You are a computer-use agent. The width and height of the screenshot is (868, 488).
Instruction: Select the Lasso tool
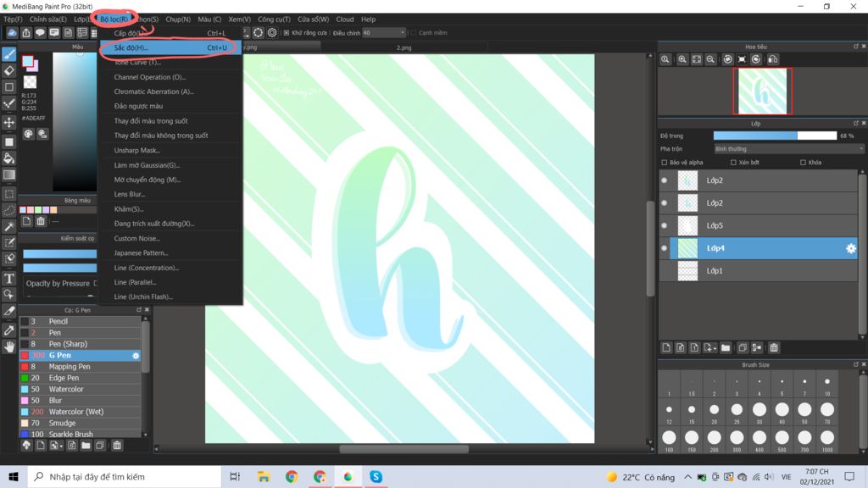[8, 210]
